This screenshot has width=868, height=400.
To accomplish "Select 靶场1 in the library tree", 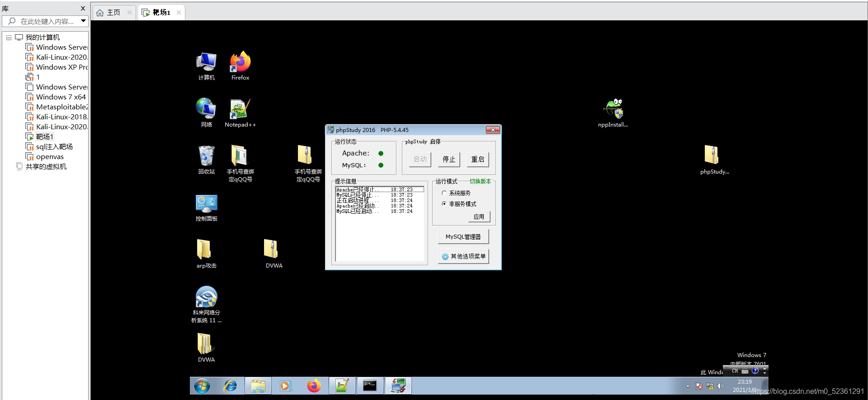I will (x=40, y=136).
